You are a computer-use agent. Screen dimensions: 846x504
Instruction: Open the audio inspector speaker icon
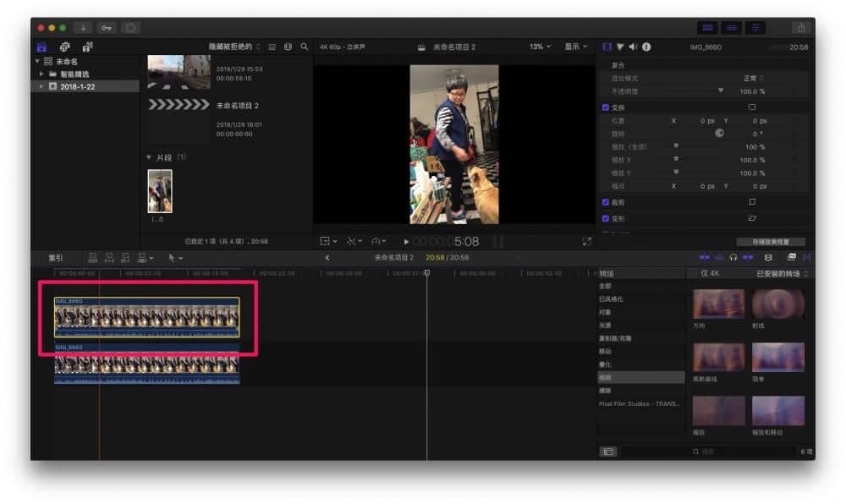633,47
